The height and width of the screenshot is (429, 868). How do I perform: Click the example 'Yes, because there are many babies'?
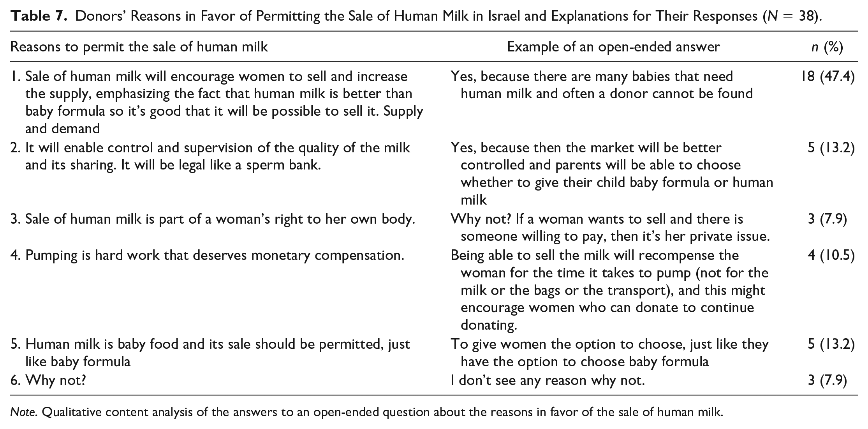pos(602,85)
